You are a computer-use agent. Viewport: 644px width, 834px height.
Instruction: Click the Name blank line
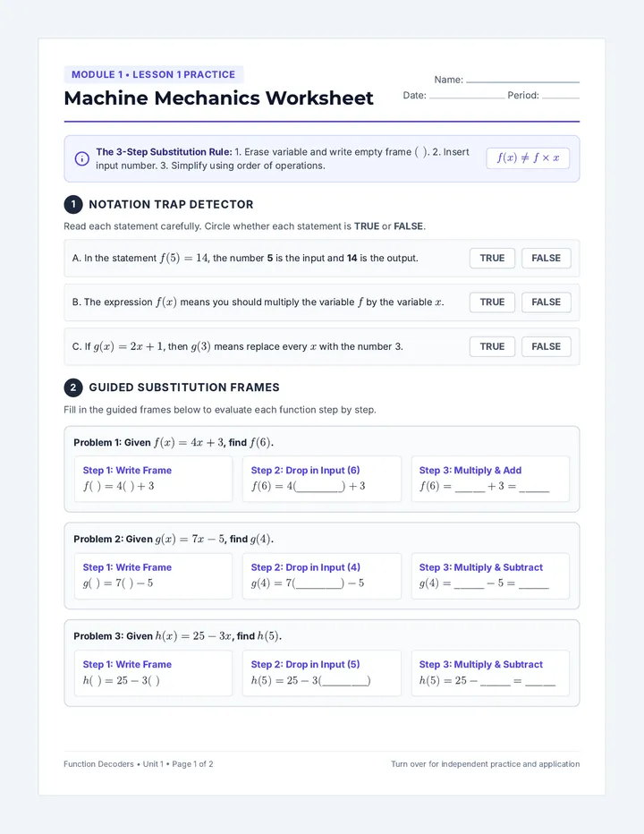point(522,82)
